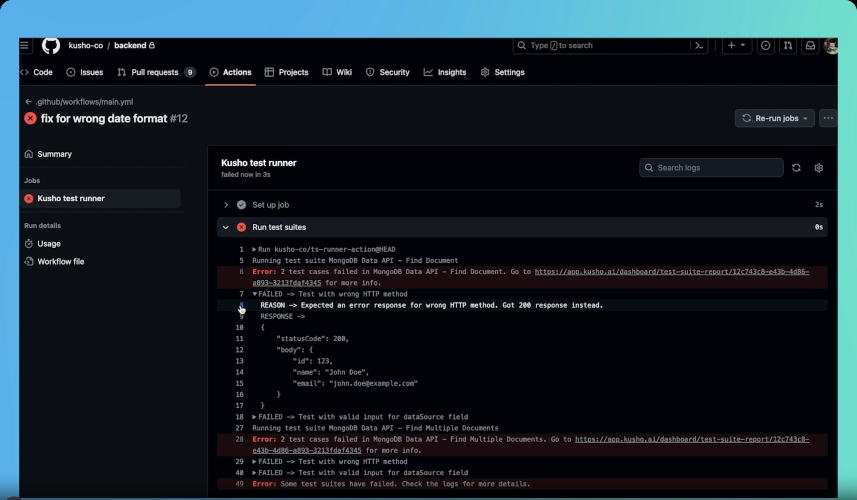The height and width of the screenshot is (500, 857).
Task: Open the Workflow file link
Action: click(54, 262)
